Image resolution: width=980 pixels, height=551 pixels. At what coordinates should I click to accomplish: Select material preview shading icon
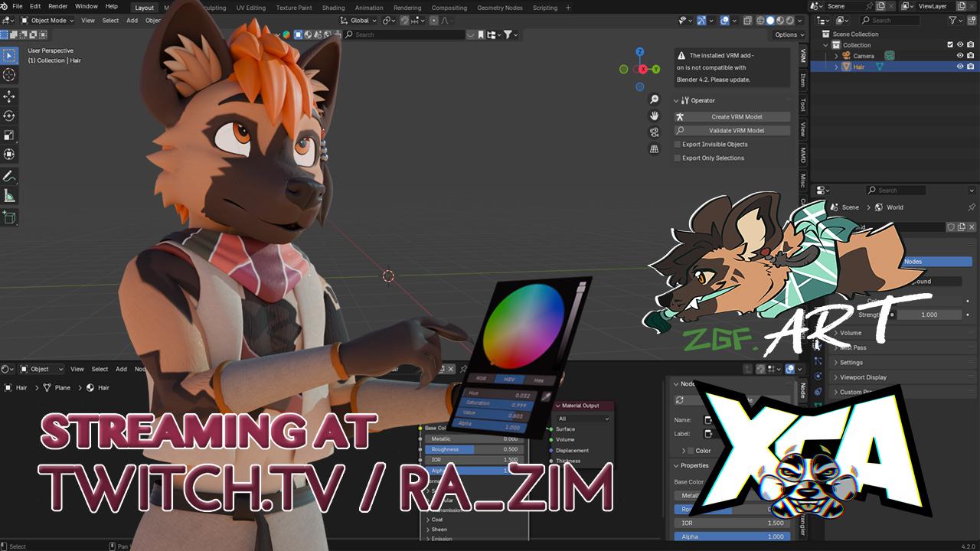tap(781, 21)
